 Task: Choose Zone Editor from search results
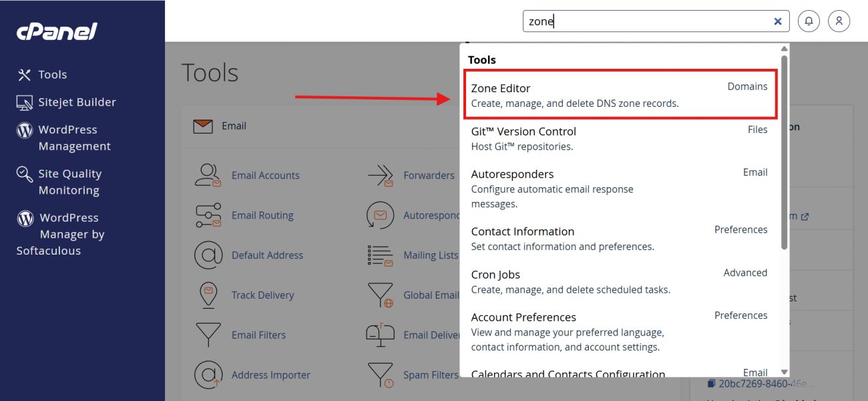pyautogui.click(x=620, y=95)
